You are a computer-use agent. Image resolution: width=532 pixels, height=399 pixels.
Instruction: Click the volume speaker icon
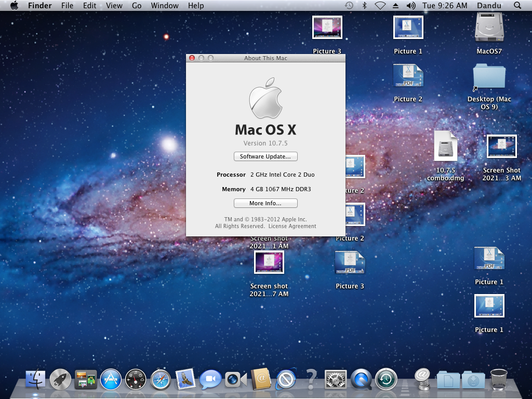click(411, 5)
